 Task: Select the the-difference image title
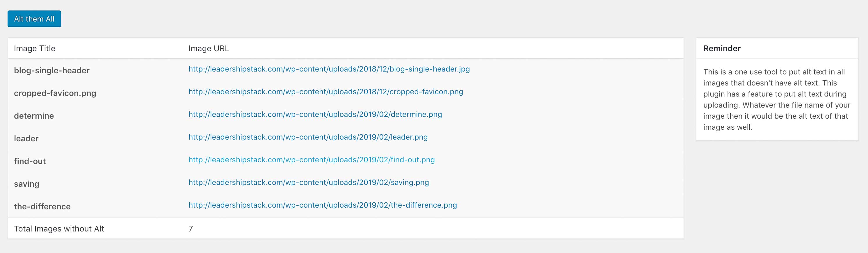42,206
